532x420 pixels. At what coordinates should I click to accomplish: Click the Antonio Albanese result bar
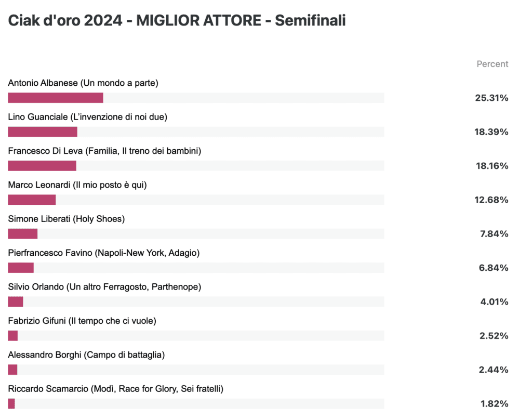click(196, 98)
